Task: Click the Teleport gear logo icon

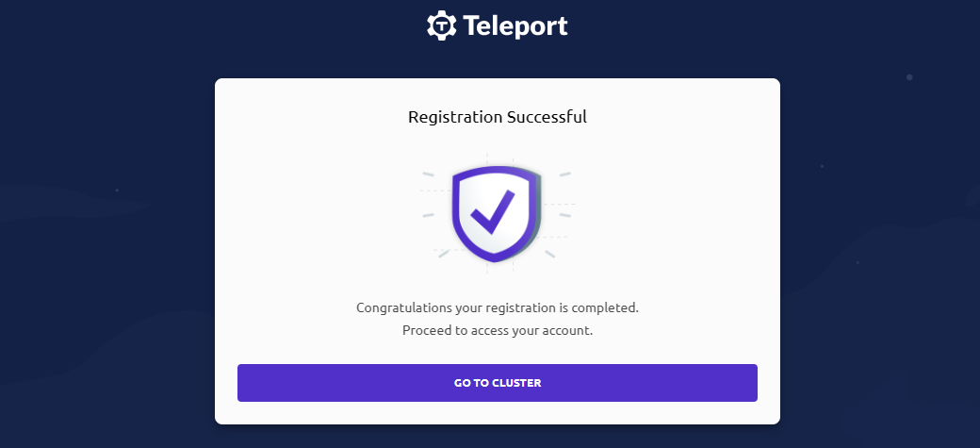Action: click(441, 25)
